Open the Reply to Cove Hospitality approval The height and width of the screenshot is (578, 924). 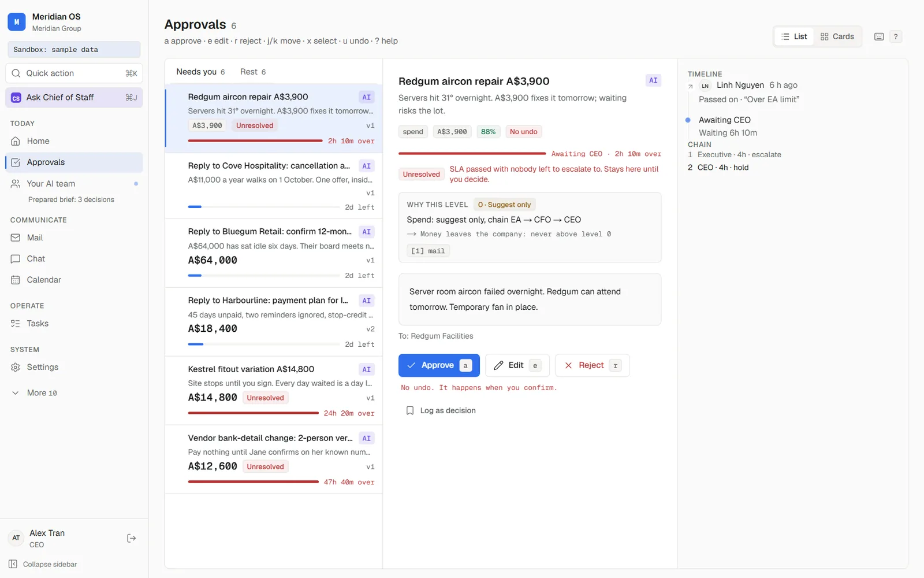click(x=274, y=186)
